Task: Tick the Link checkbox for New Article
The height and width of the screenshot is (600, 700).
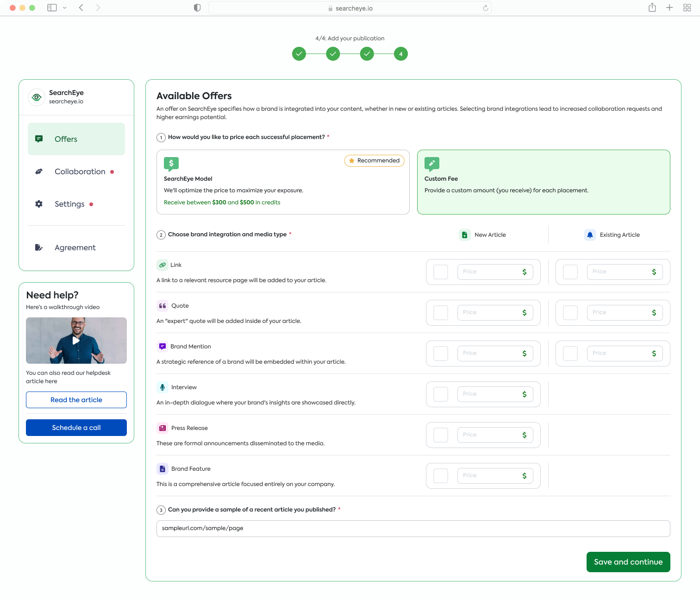Action: [x=440, y=272]
